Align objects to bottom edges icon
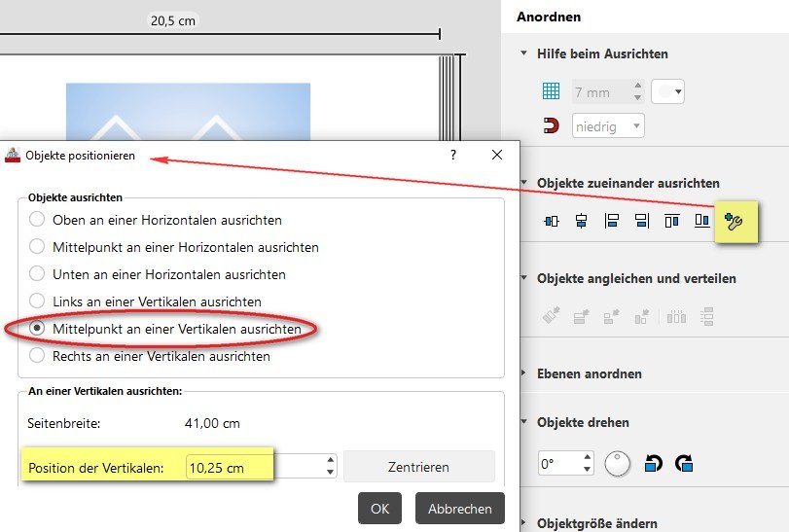The height and width of the screenshot is (532, 789). (702, 221)
